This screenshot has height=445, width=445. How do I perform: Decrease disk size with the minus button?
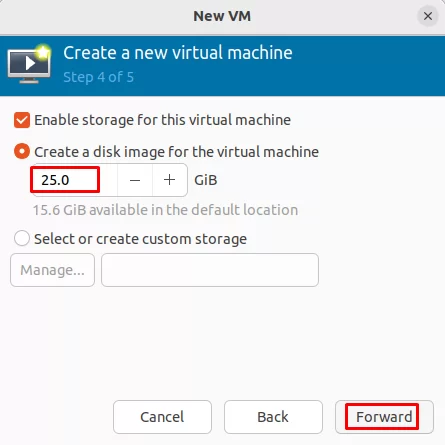135,180
